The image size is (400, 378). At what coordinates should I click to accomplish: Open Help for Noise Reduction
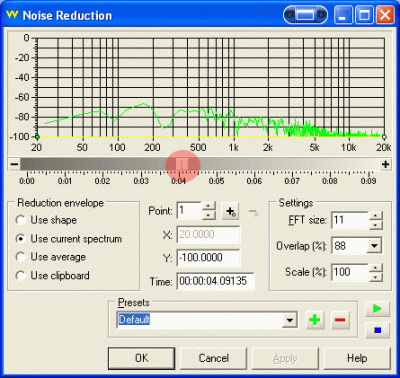pos(357,358)
